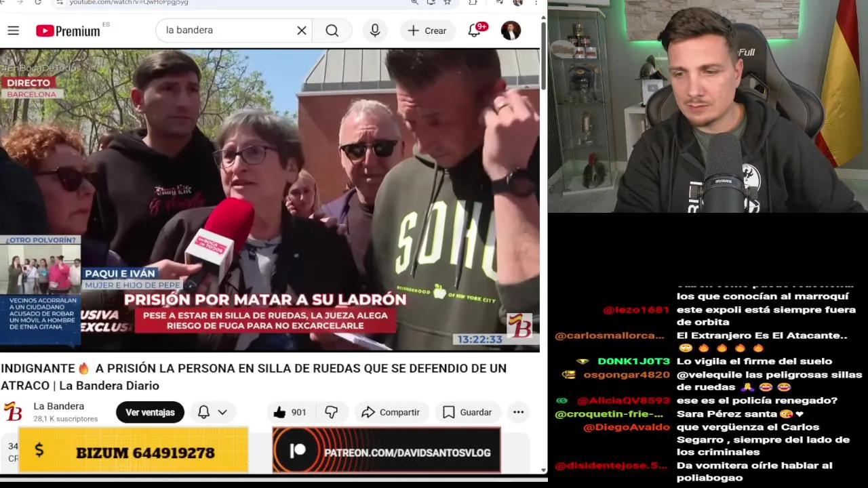
Task: Click chat username @croquetin-frie
Action: (x=609, y=414)
